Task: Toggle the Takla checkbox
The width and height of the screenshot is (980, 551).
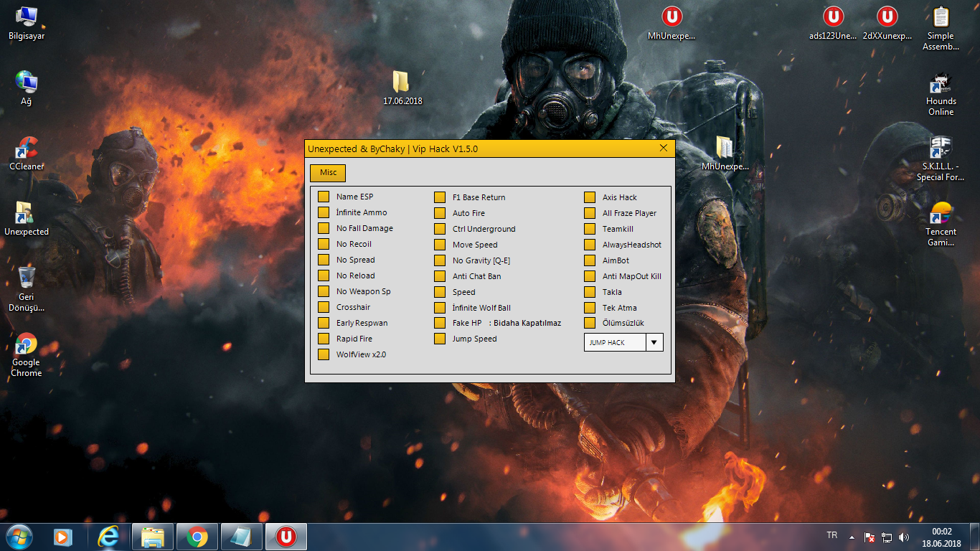Action: tap(590, 292)
